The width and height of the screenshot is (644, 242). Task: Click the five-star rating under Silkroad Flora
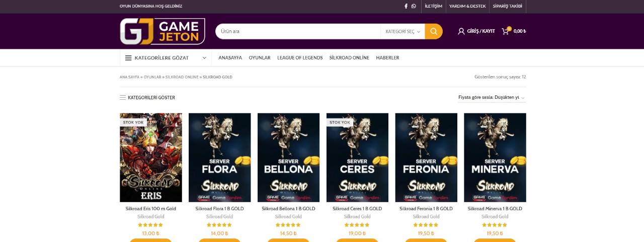pos(219,225)
